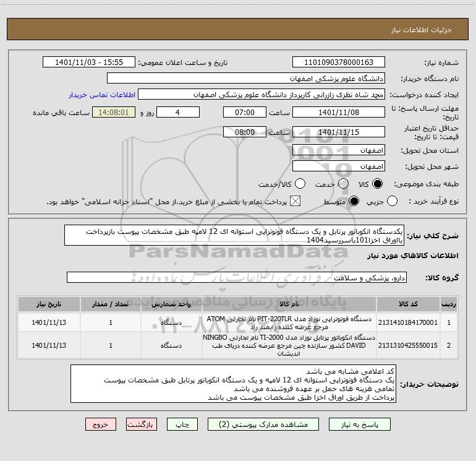Click the خروج exit button
This screenshot has height=461, width=476.
click(101, 424)
